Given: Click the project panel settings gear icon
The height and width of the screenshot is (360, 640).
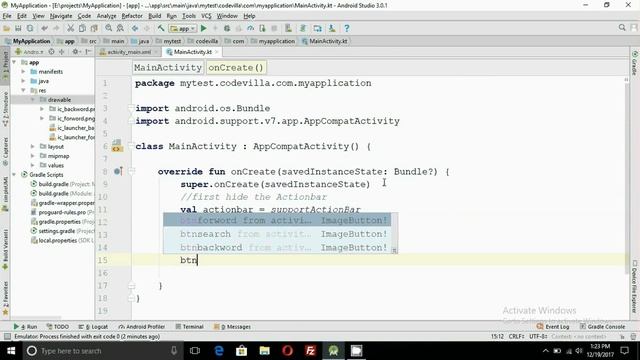Looking at the screenshot, I should pos(75,52).
